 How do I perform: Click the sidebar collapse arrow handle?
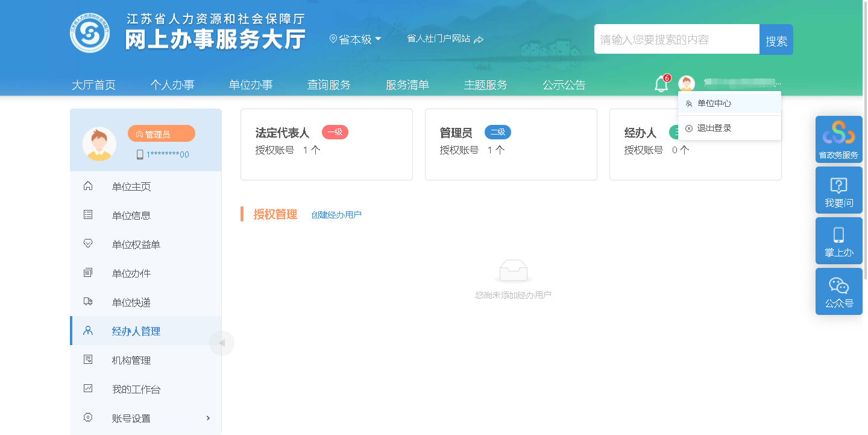(221, 343)
